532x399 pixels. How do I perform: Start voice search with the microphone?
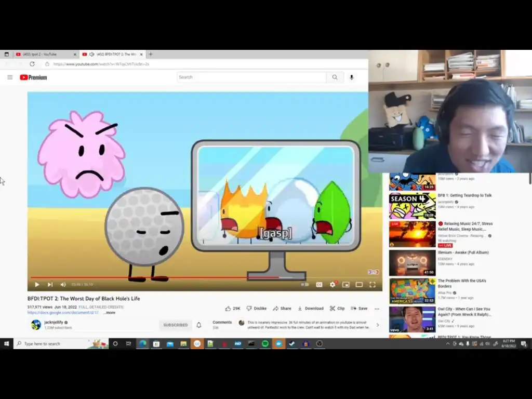tap(352, 77)
